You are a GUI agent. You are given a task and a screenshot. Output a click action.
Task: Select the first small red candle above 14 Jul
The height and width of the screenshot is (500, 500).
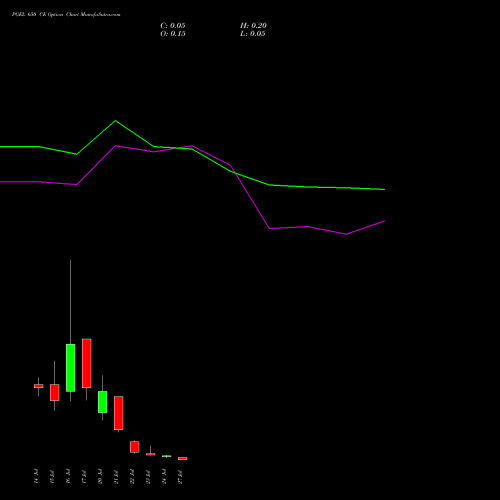(39, 386)
